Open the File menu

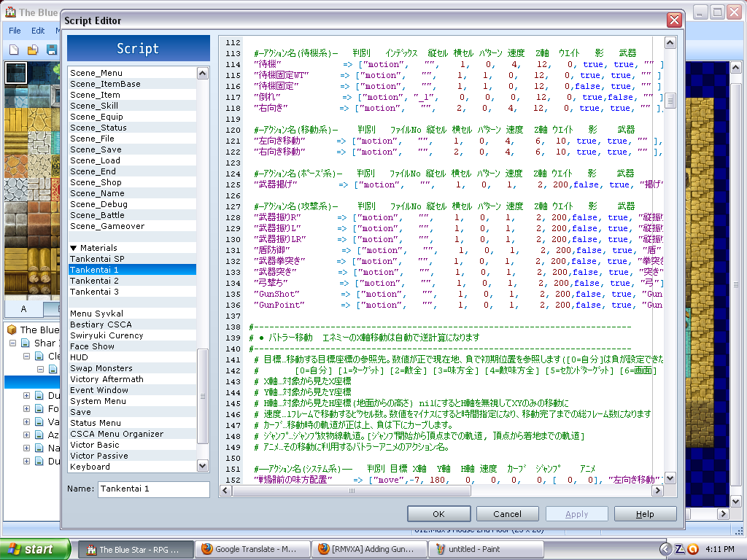click(x=15, y=31)
